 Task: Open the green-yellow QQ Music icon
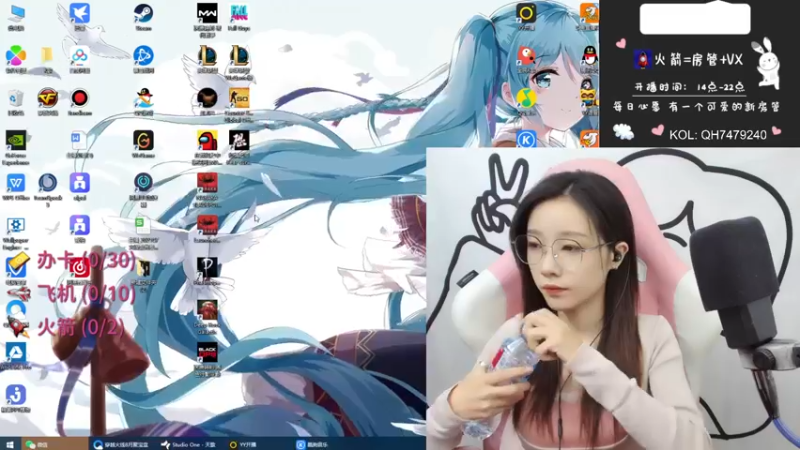point(526,98)
